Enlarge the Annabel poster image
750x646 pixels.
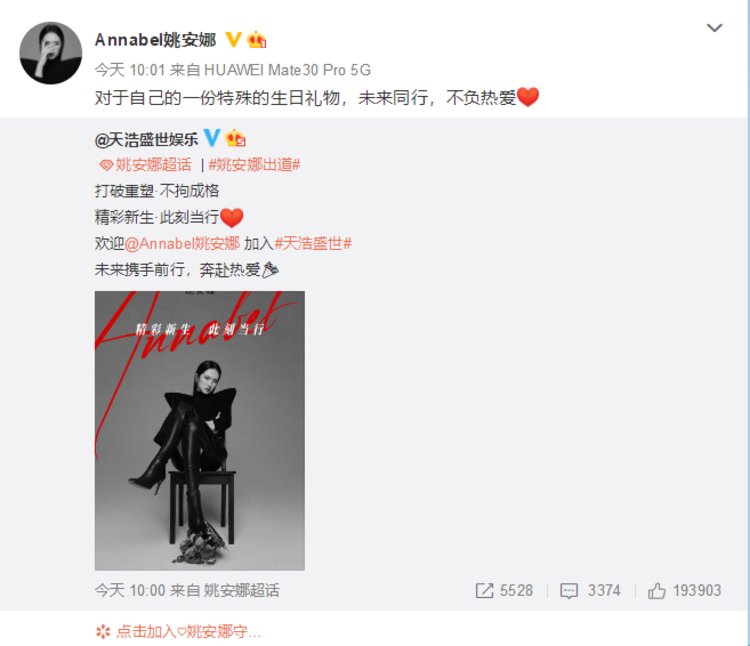point(199,430)
